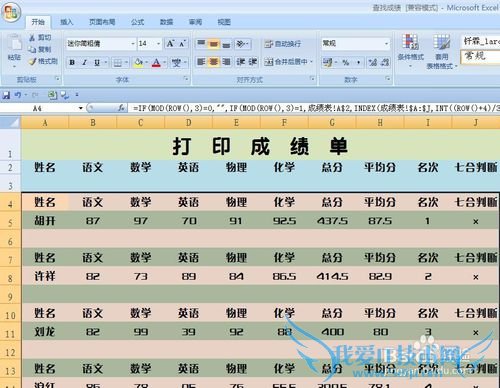Expand the Font (字体) group dialog launcher
Image resolution: width=500 pixels, height=388 pixels.
[x=186, y=79]
